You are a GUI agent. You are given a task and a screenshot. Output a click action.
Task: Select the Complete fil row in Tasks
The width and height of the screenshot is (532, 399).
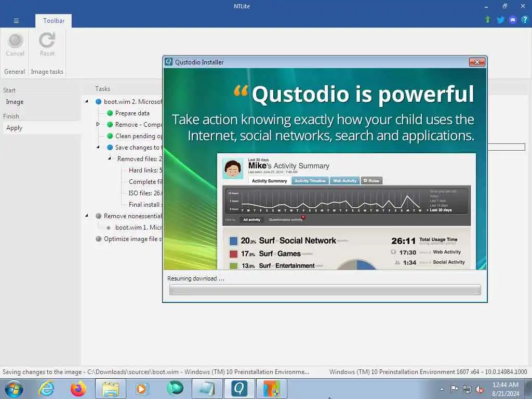[145, 182]
